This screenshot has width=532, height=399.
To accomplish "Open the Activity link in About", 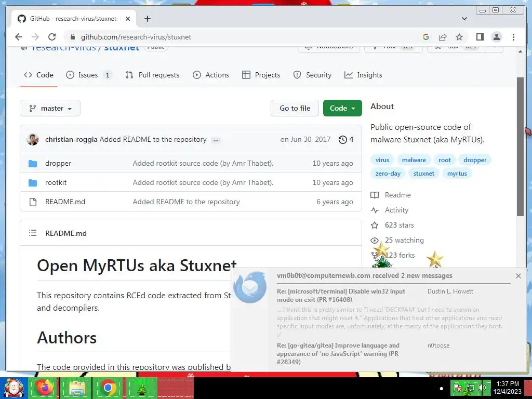I will (x=390, y=210).
